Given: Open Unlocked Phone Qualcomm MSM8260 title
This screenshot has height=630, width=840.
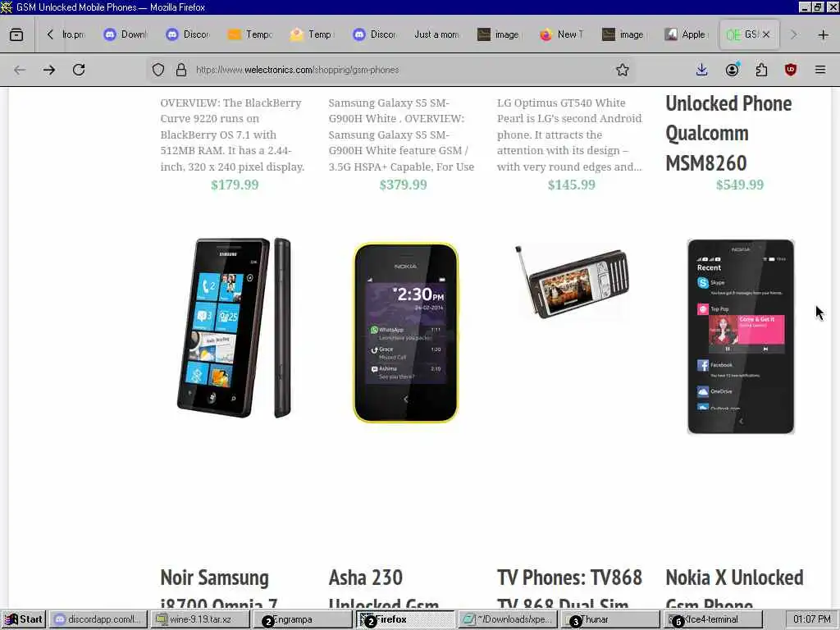Looking at the screenshot, I should [x=728, y=133].
